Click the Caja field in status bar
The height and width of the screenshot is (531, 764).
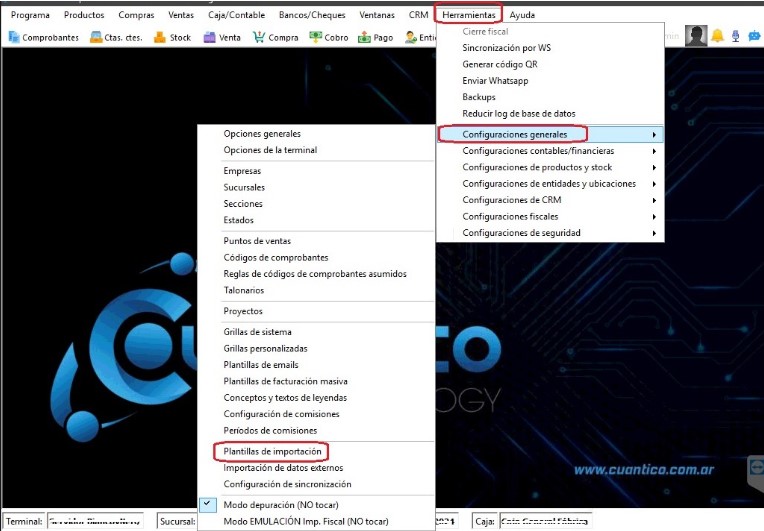[x=544, y=521]
